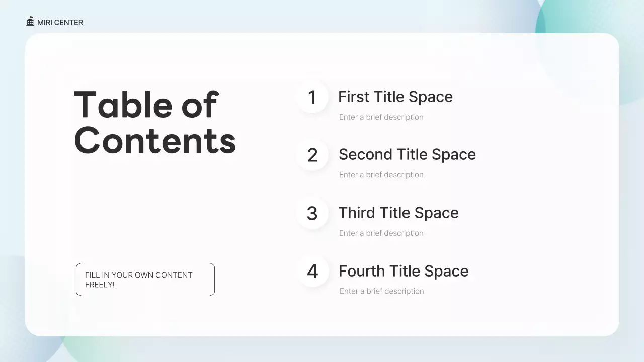Click the number 4 circle badge
This screenshot has width=644, height=362.
(312, 271)
